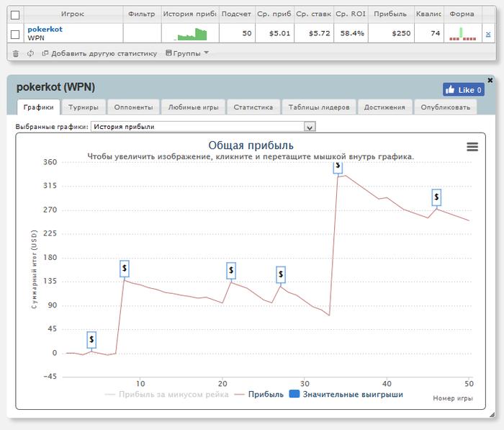The height and width of the screenshot is (430, 504).
Task: Close the pokerkot (WPN) panel
Action: (490, 80)
